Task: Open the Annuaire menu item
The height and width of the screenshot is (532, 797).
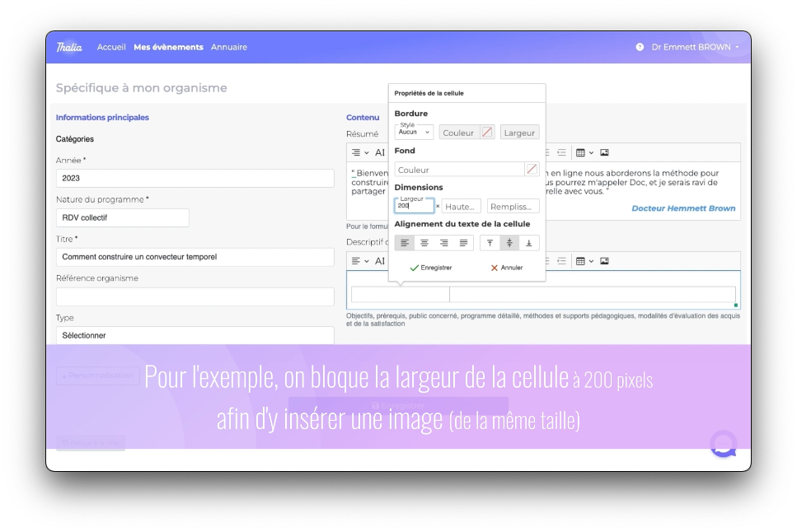Action: 229,47
